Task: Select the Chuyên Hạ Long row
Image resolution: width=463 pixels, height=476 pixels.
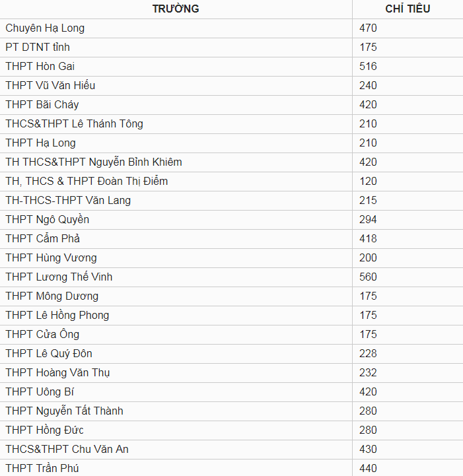Action: click(x=231, y=28)
